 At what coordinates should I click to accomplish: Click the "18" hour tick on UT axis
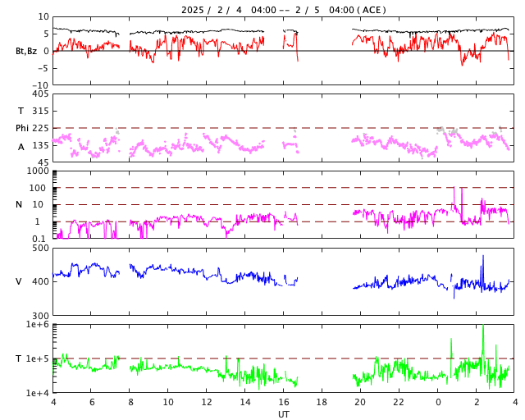point(322,402)
